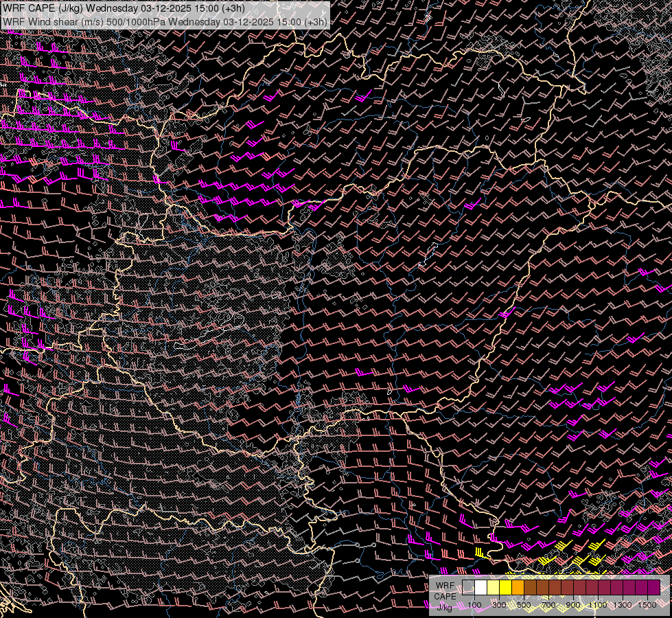Click the legend value 100
The image size is (672, 618).
(x=474, y=605)
